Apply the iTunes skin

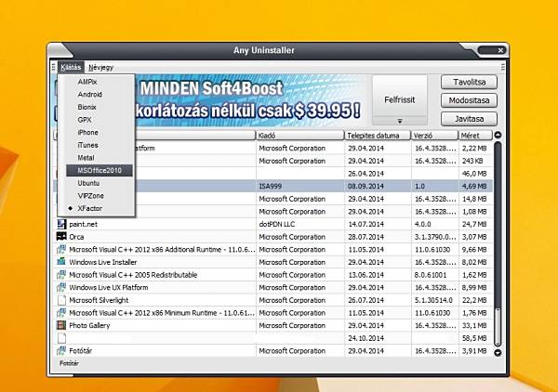point(87,145)
